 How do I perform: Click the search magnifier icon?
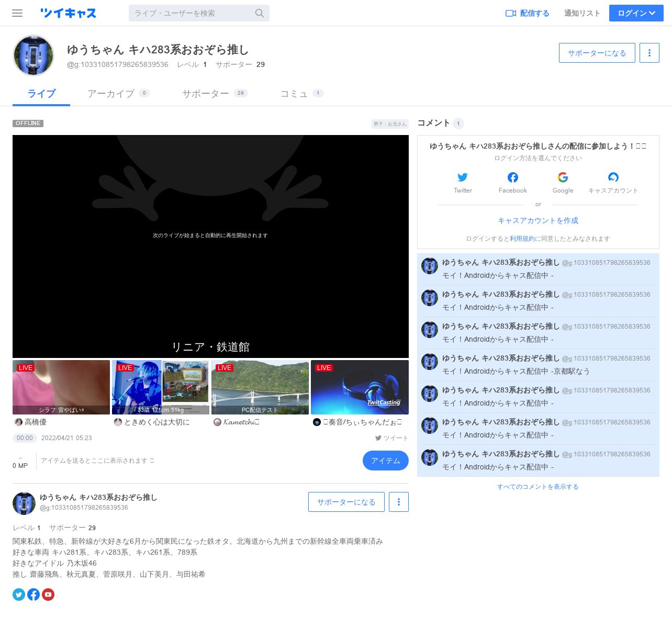point(260,13)
